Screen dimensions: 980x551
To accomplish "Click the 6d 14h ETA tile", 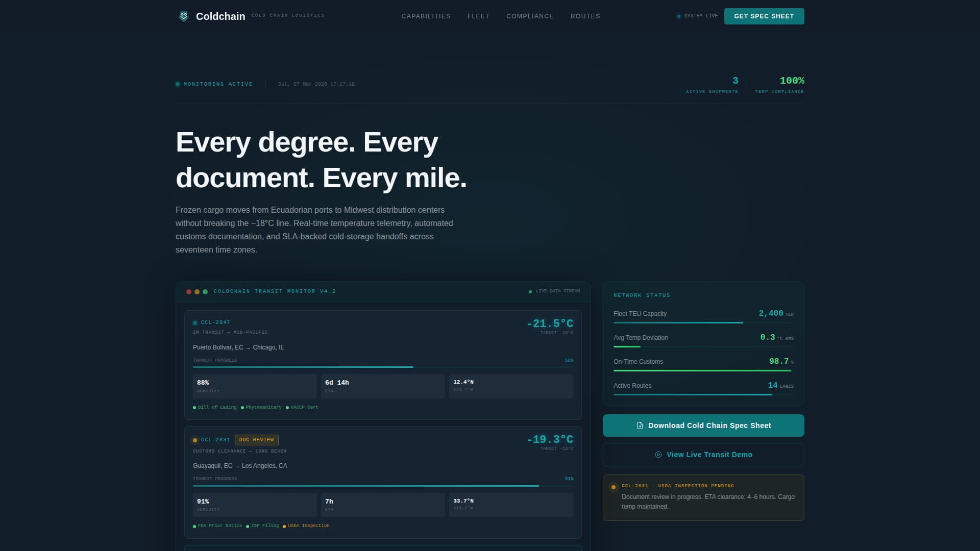I will 383,386.
